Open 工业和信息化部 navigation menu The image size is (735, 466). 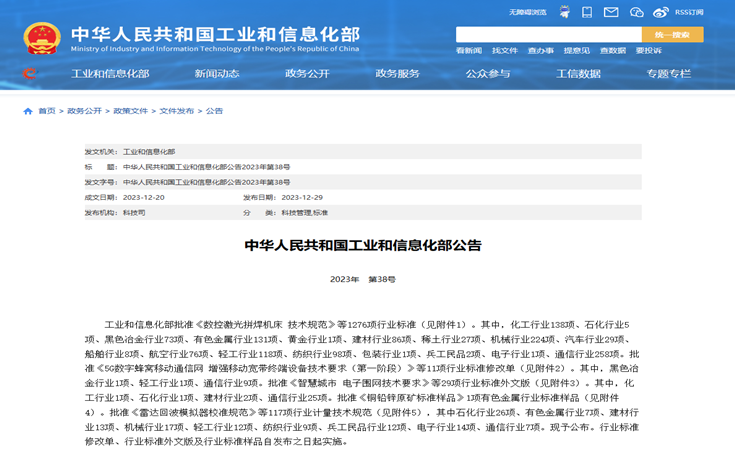(110, 74)
